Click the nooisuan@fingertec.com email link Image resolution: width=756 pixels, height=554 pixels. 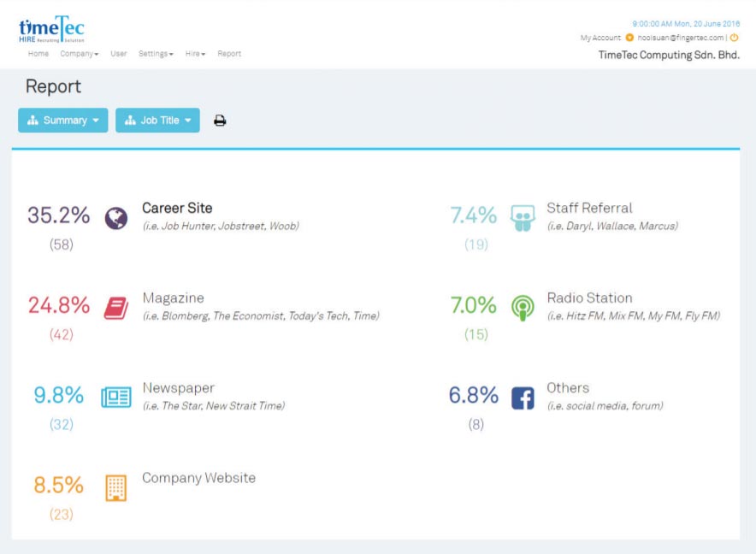click(680, 38)
